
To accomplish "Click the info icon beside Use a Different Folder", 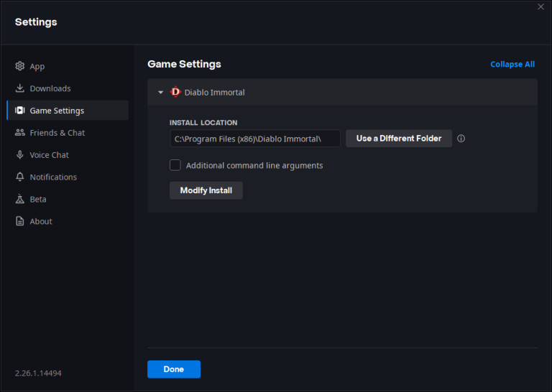I will coord(461,139).
